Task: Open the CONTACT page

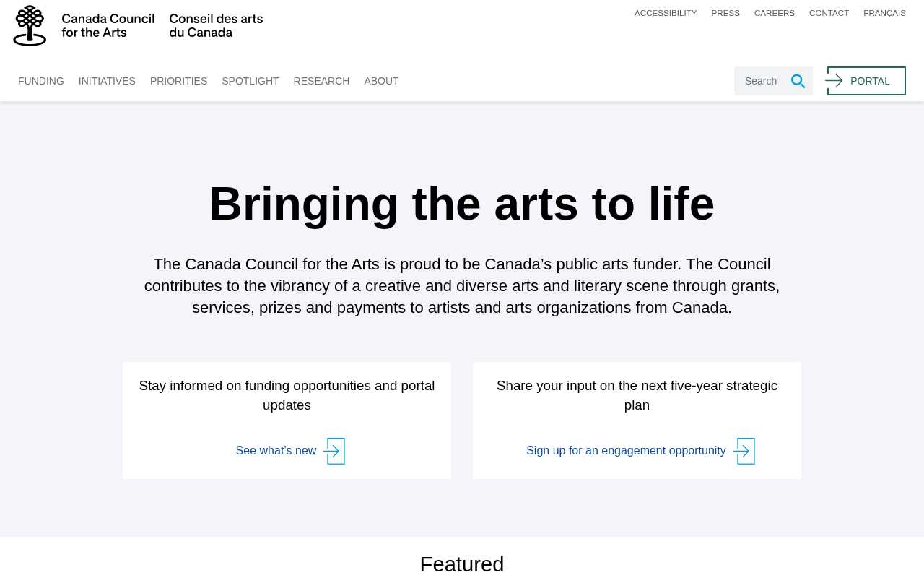Action: (829, 13)
